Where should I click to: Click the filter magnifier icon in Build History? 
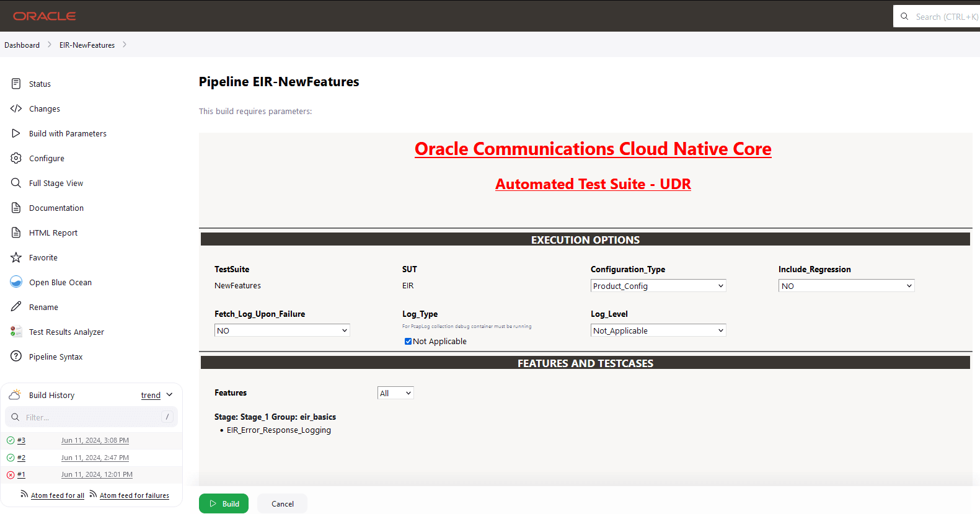click(x=15, y=417)
